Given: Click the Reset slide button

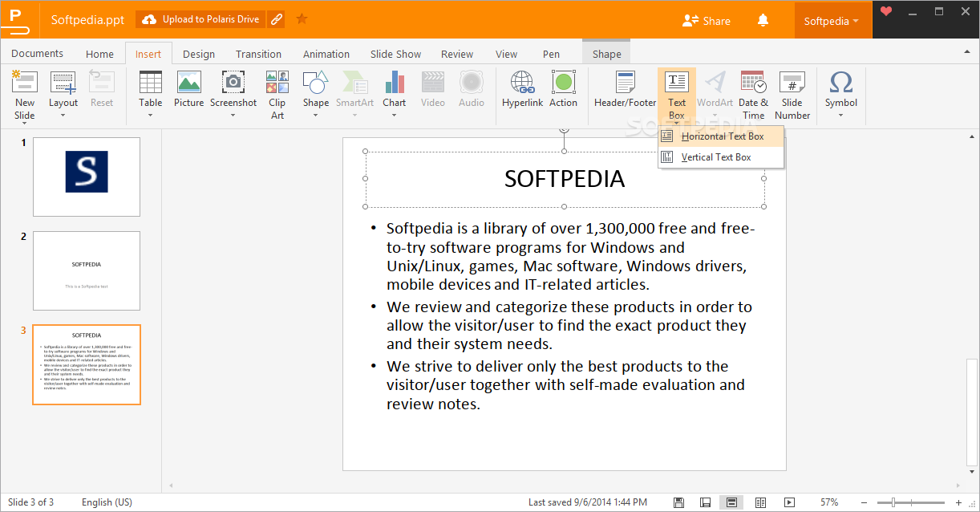Looking at the screenshot, I should (102, 88).
